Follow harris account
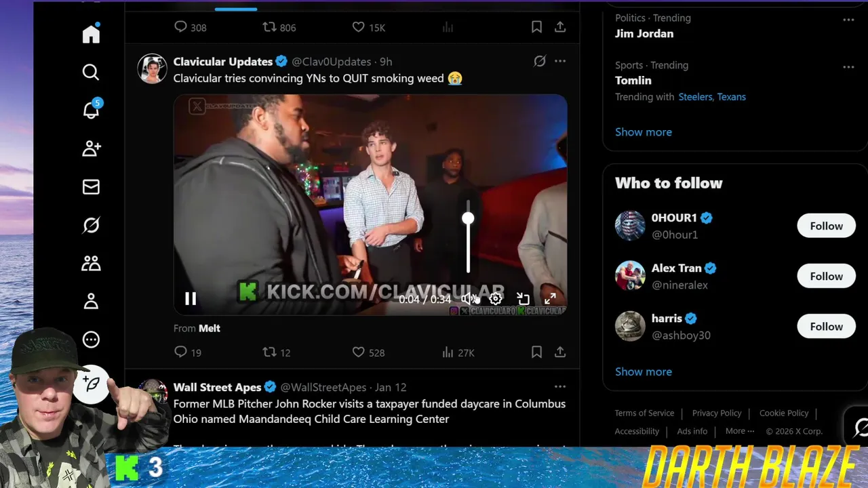This screenshot has height=488, width=868. pos(826,326)
